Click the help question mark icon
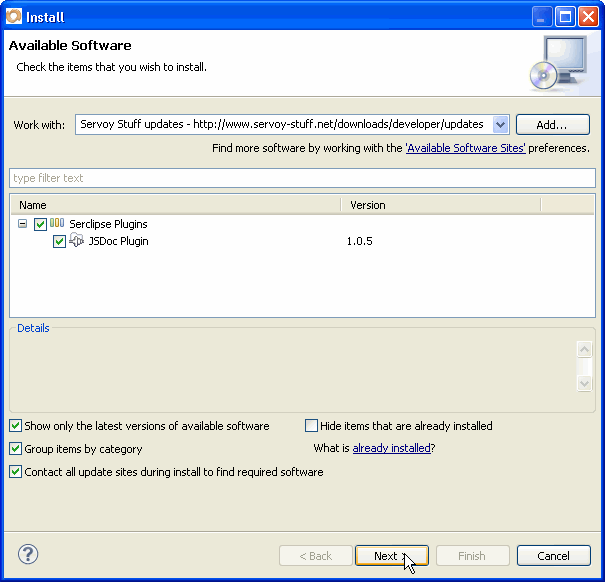This screenshot has width=605, height=582. tap(28, 555)
